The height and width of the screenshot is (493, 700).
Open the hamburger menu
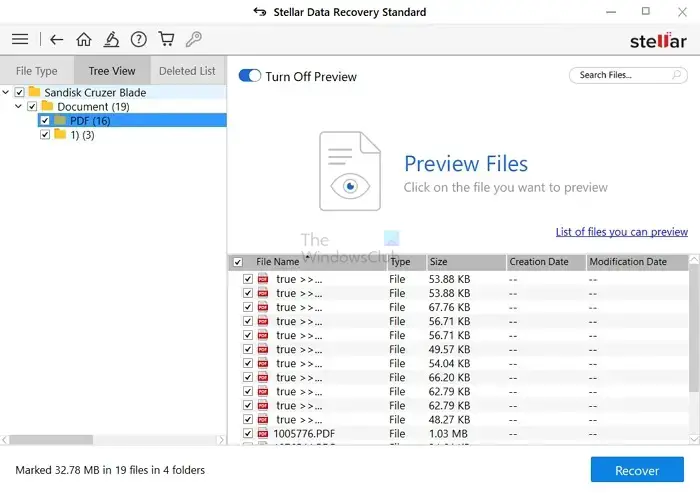[x=20, y=39]
